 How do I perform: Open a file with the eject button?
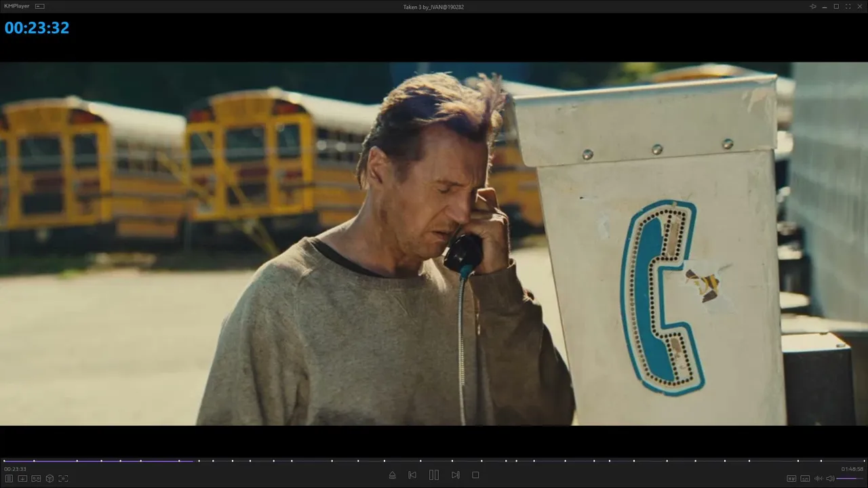392,475
